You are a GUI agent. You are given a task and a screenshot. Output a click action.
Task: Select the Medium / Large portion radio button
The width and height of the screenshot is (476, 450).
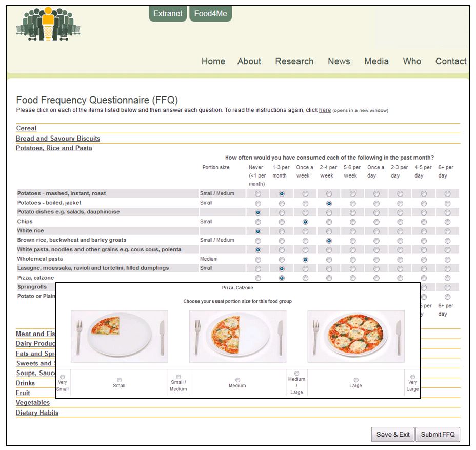296,374
